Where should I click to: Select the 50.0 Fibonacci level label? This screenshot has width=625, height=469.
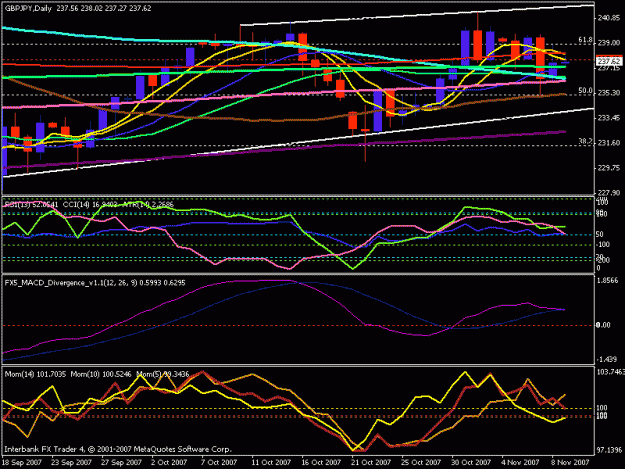pos(585,90)
